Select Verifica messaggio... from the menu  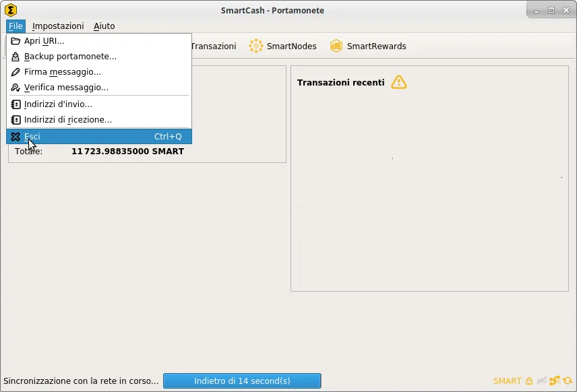click(x=99, y=88)
